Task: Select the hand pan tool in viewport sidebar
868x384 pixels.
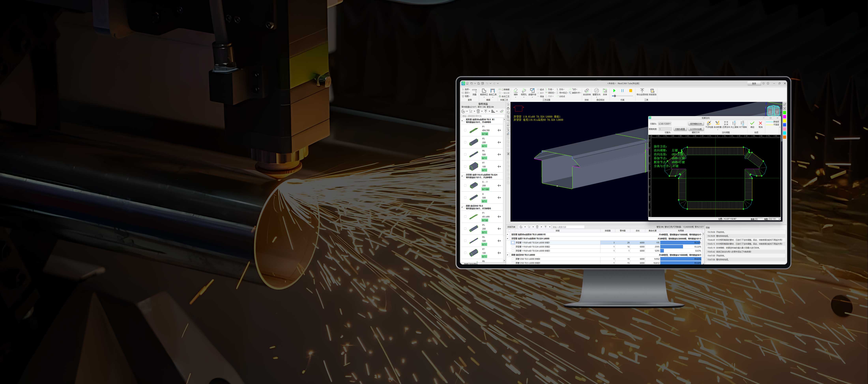Action: tap(508, 109)
